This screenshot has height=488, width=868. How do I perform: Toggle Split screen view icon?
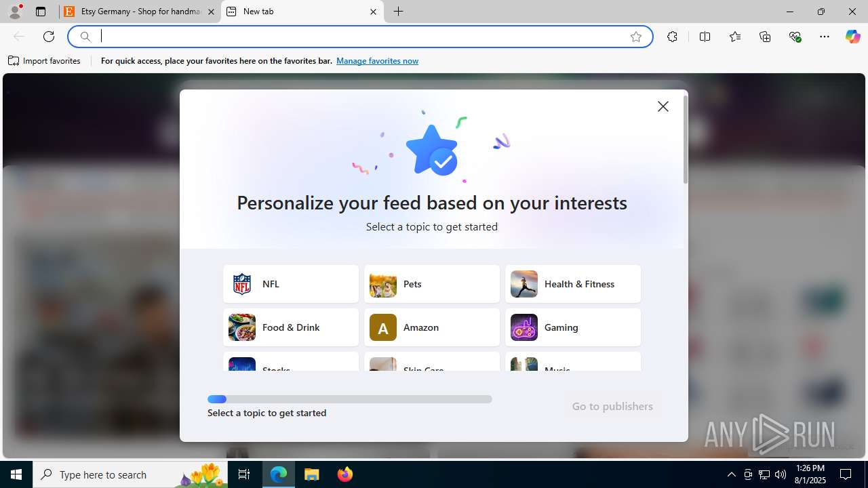(705, 37)
